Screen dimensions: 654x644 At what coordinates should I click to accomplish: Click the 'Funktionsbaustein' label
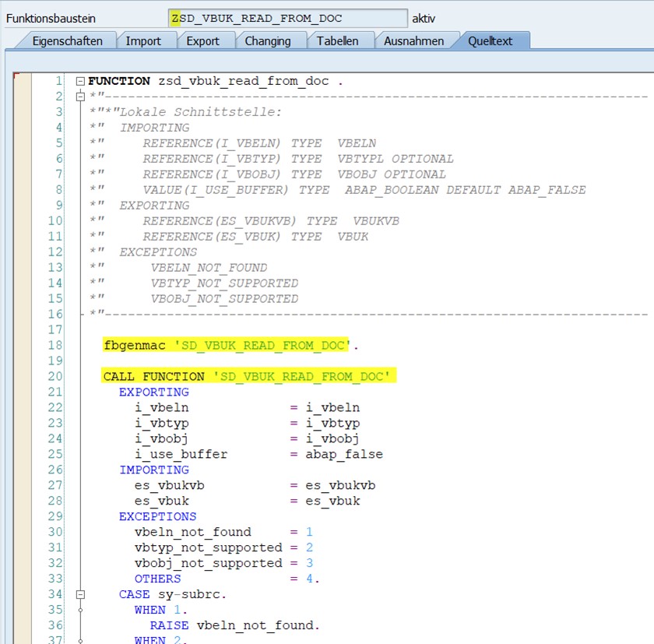51,19
